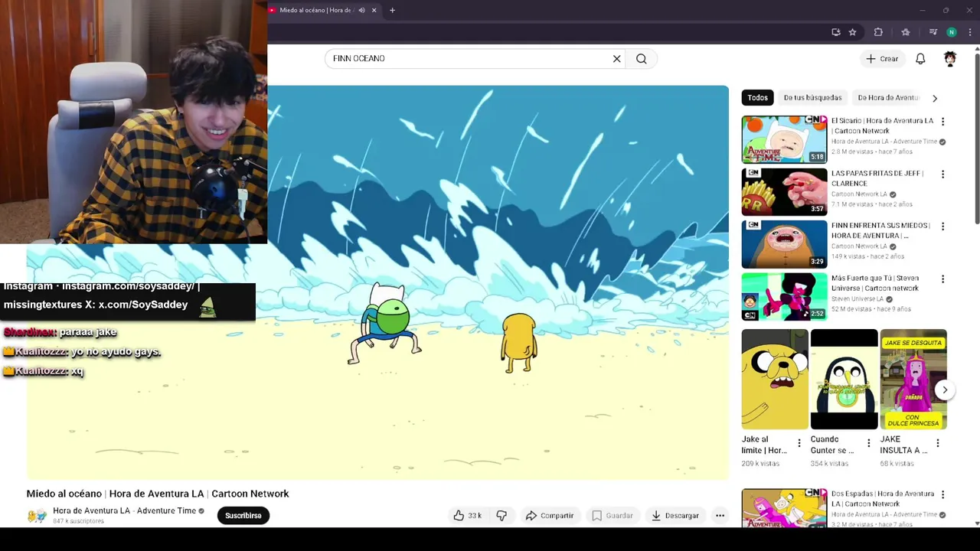Open the JAKE INSULTA A short

[x=913, y=380]
